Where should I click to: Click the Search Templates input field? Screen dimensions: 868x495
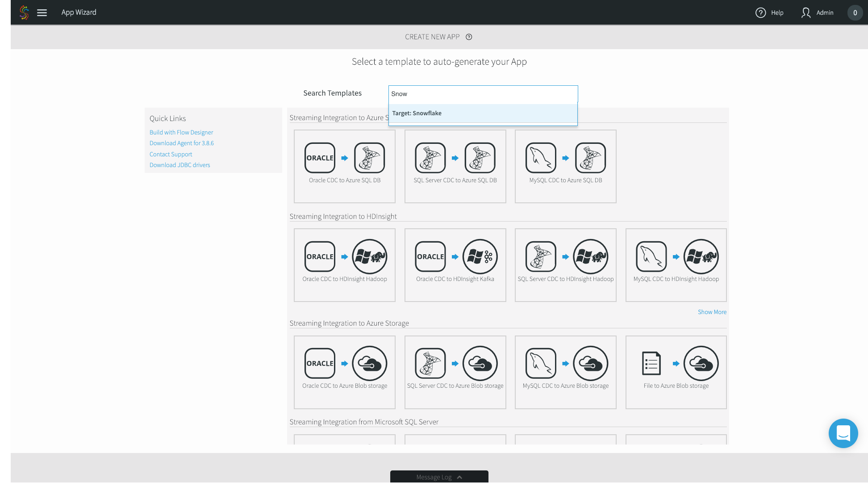[x=483, y=94]
